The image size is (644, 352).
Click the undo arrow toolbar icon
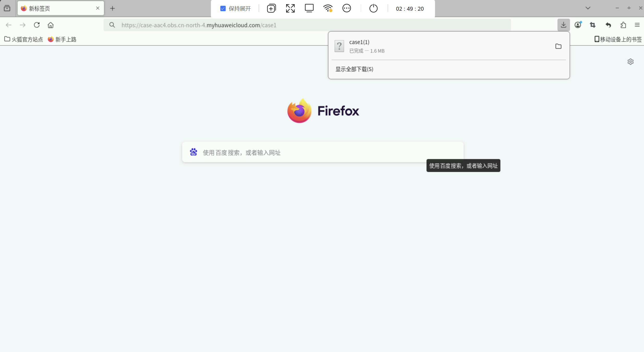608,25
